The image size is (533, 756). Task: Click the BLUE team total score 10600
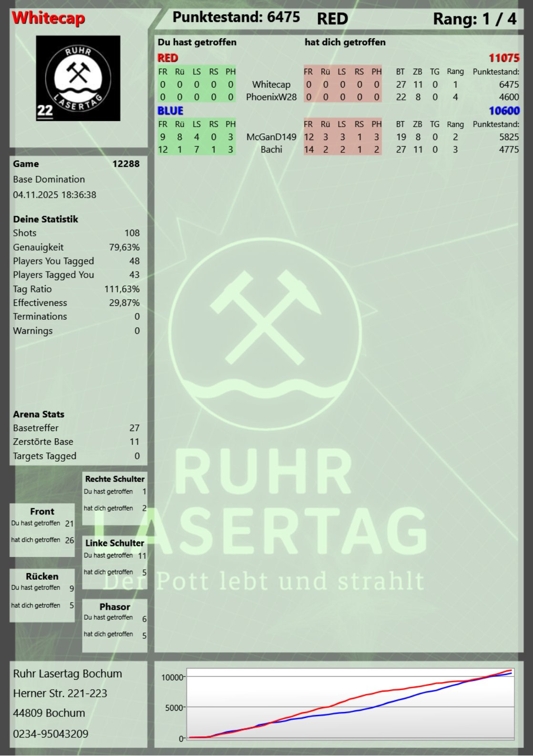pos(503,111)
